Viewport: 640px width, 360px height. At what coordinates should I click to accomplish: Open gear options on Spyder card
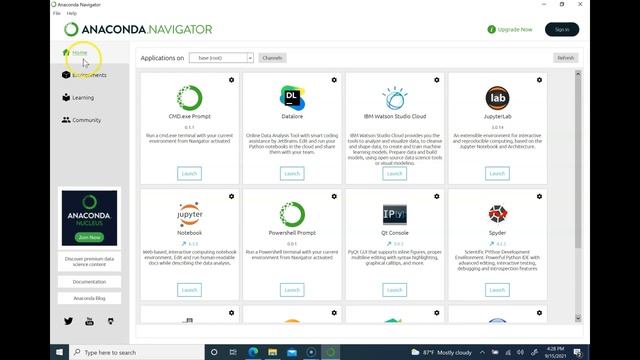click(539, 196)
